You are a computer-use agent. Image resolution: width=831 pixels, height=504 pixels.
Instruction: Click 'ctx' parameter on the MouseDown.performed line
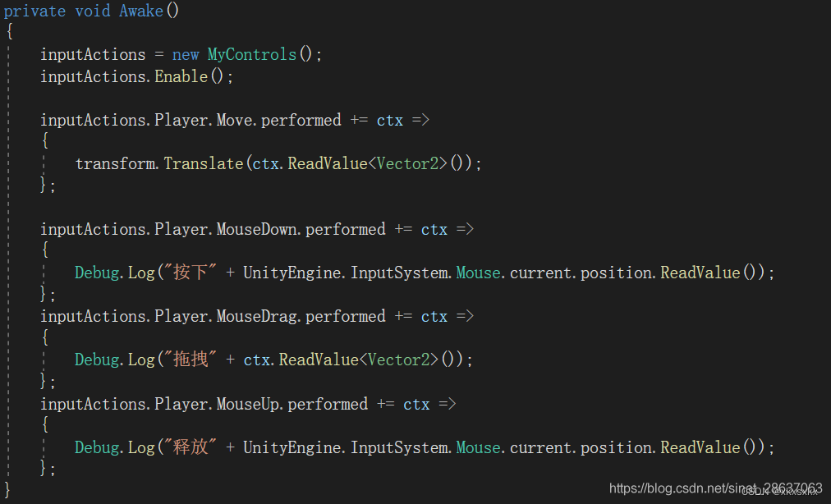coord(434,230)
